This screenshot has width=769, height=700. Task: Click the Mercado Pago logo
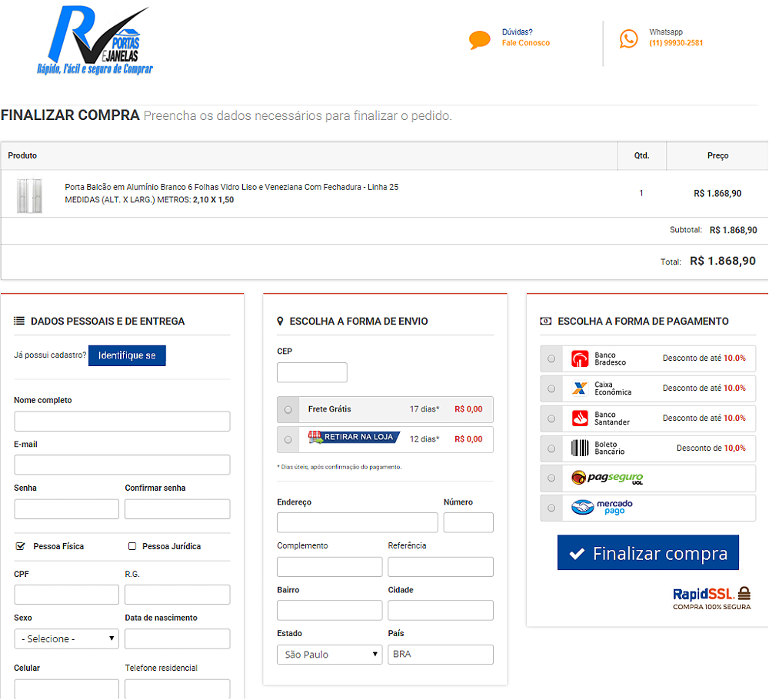(x=602, y=508)
